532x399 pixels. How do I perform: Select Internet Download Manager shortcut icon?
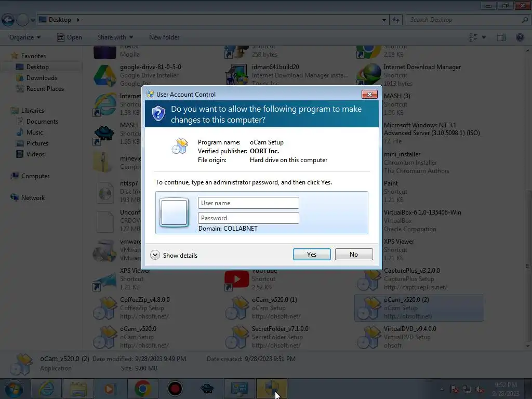369,75
